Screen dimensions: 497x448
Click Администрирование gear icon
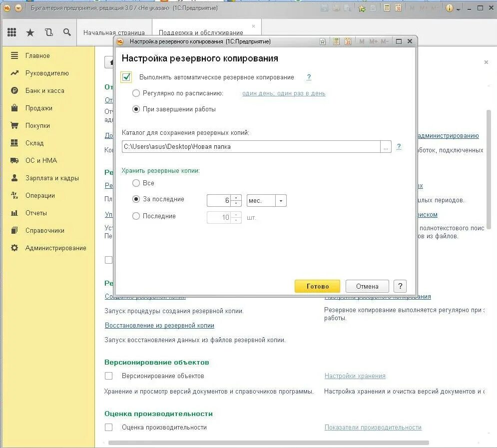(14, 247)
